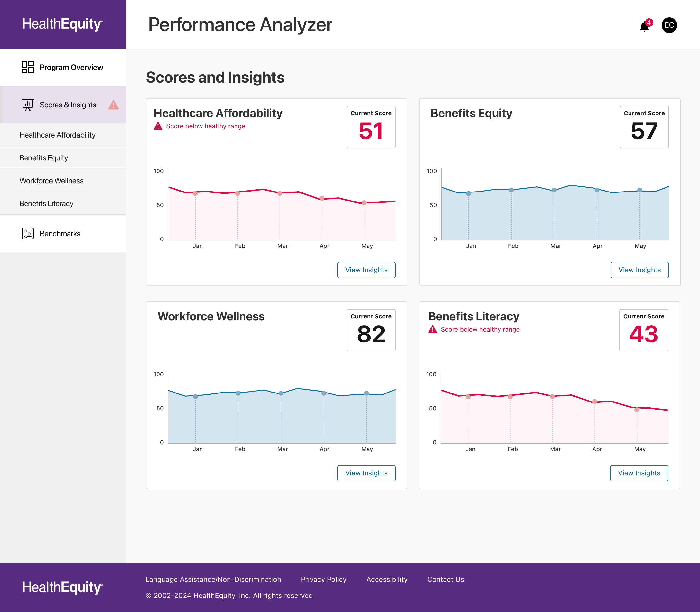
Task: Click the Workforce Wellness score 82
Action: [x=371, y=334]
